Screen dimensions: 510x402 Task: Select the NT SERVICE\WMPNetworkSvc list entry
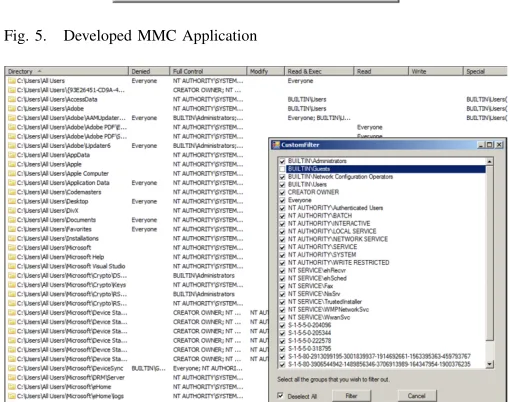328,310
